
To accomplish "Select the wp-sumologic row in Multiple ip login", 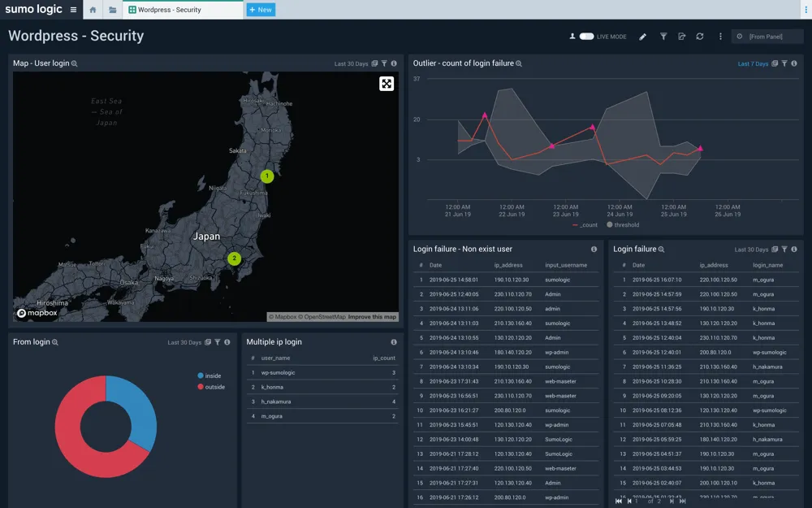I will coord(322,373).
